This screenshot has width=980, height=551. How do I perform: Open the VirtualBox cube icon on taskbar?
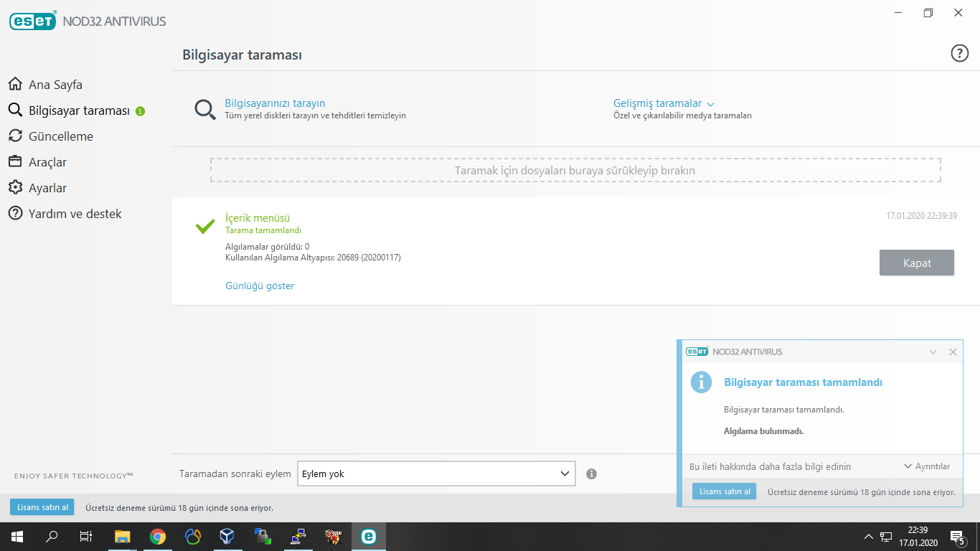point(227,537)
